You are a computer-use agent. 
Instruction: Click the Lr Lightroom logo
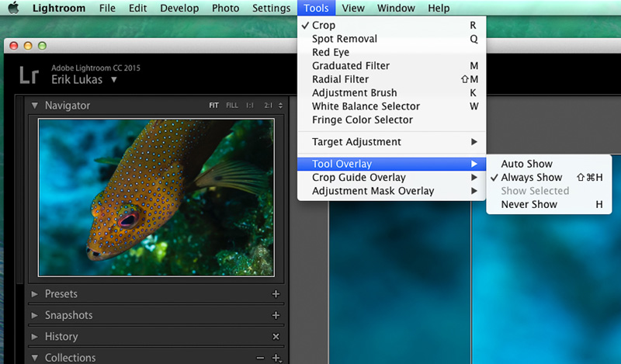[29, 75]
